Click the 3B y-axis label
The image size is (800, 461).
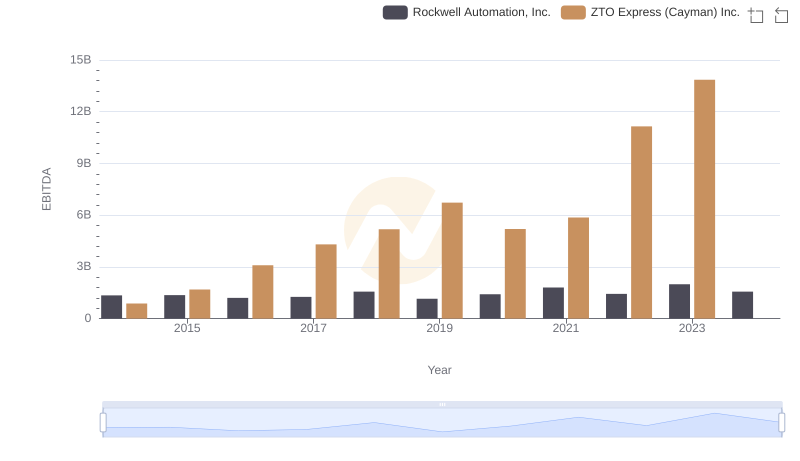point(84,267)
